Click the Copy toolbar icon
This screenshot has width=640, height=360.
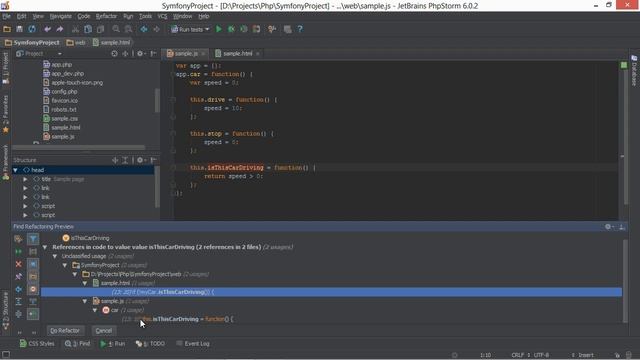click(88, 29)
